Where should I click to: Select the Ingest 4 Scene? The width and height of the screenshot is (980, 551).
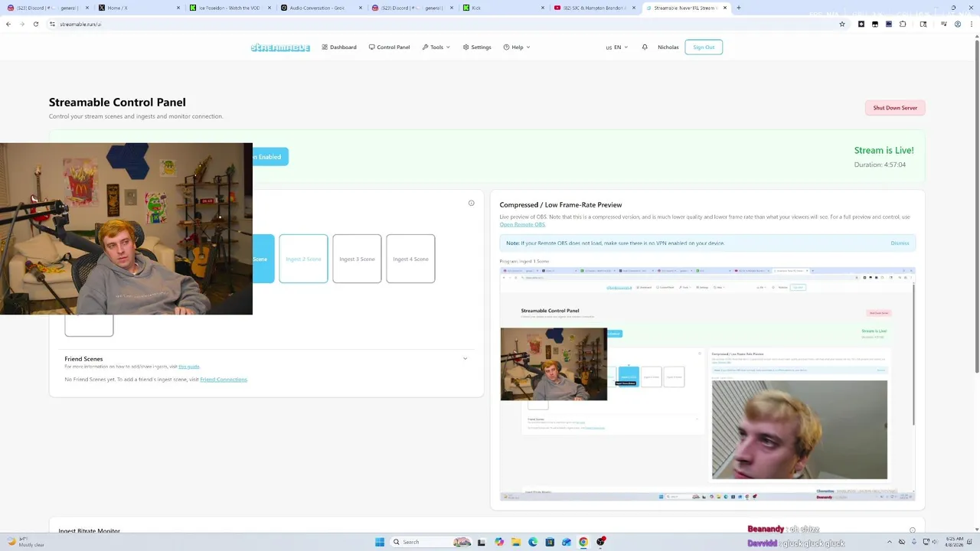pos(410,259)
